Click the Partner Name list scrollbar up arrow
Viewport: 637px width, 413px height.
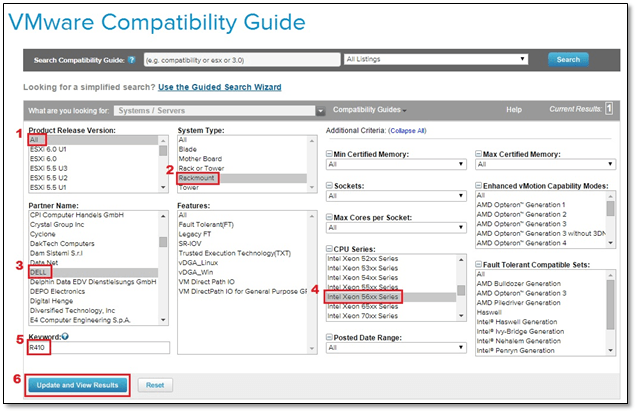(163, 216)
